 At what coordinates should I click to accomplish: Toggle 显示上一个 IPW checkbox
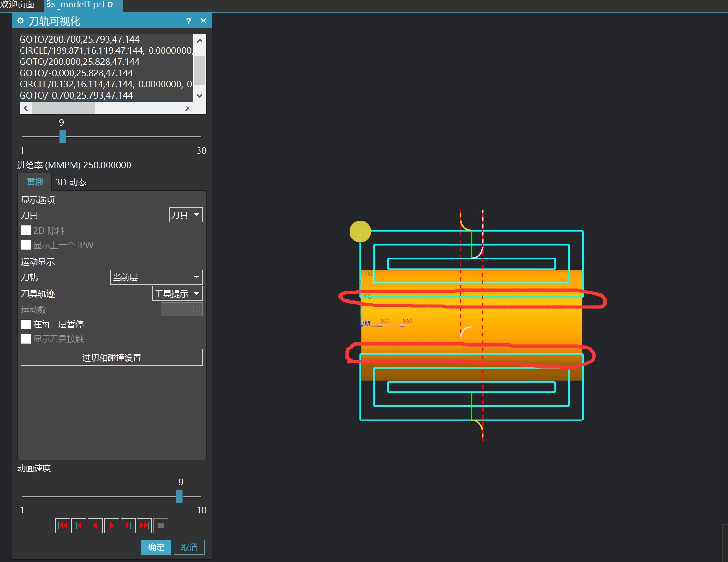click(26, 245)
